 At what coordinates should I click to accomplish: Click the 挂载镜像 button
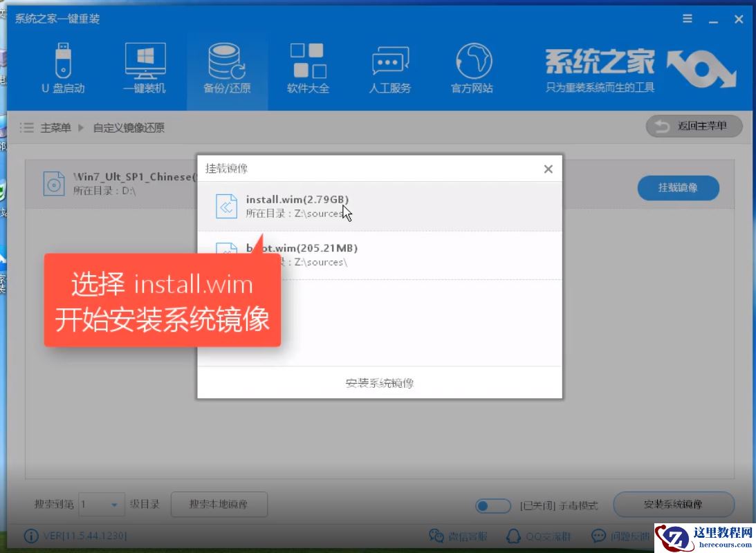[x=678, y=187]
